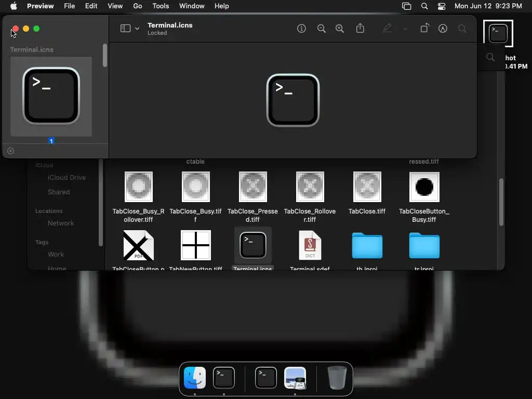
Task: Open Finder from the Dock
Action: coord(195,378)
